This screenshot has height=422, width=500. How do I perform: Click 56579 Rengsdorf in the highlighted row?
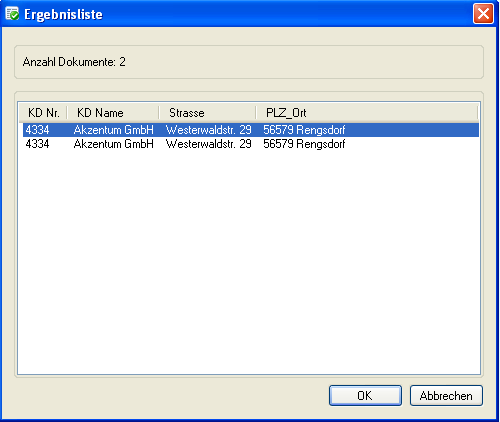click(304, 130)
